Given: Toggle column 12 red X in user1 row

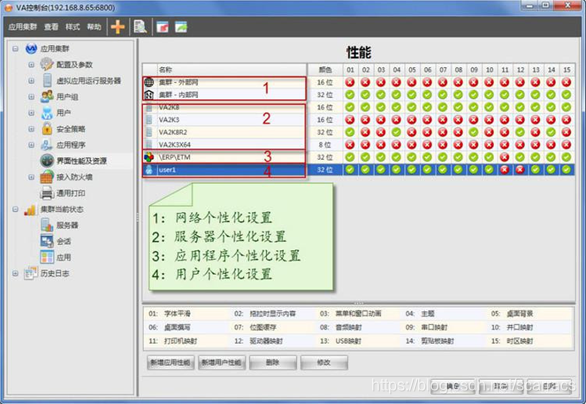Looking at the screenshot, I should pyautogui.click(x=520, y=170).
